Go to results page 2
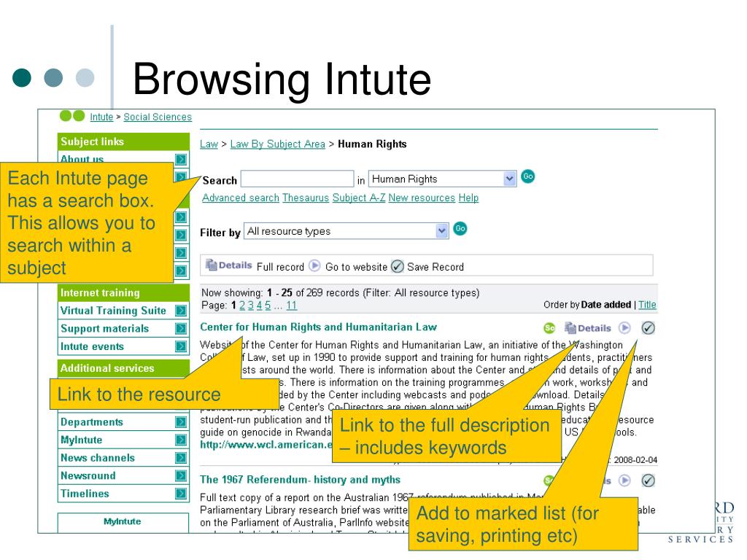Image resolution: width=747 pixels, height=560 pixels. [x=242, y=306]
